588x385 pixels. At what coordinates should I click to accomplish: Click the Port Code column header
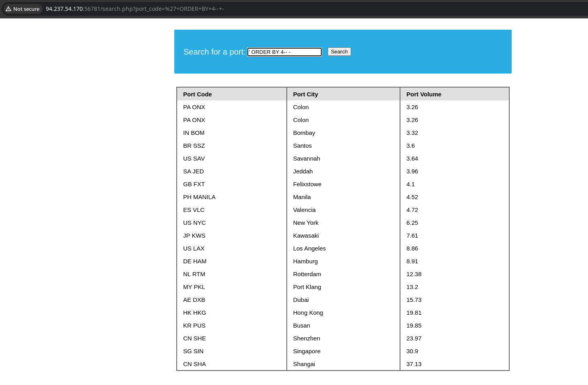click(197, 94)
